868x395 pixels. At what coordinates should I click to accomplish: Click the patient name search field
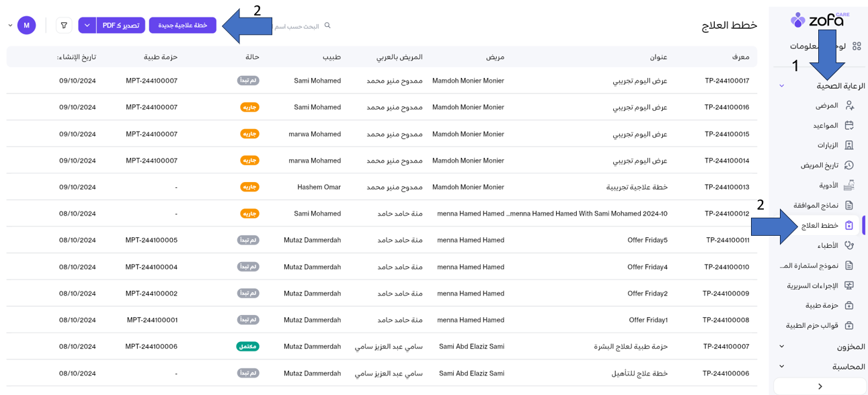tap(296, 26)
